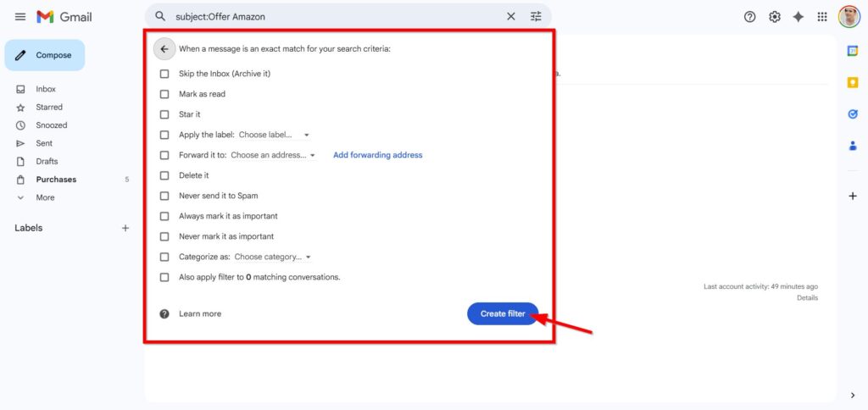The image size is (868, 410).
Task: Click the Create filter button
Action: (x=503, y=313)
